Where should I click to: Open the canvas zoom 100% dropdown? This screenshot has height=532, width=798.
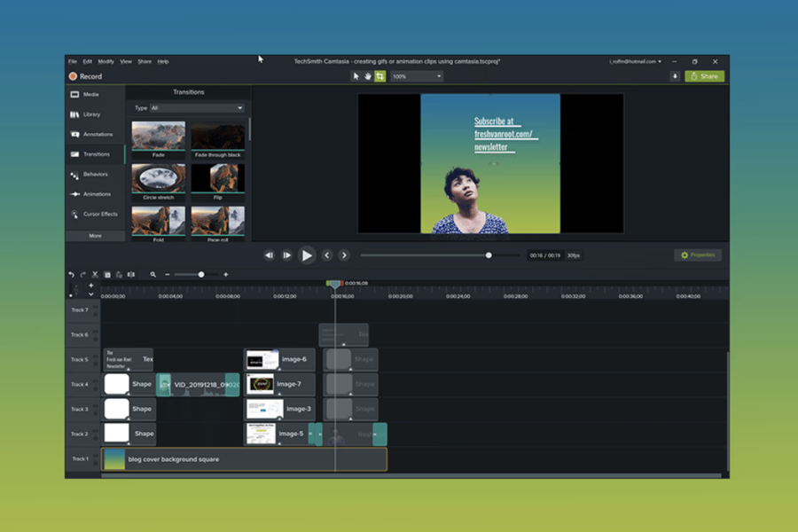click(417, 76)
